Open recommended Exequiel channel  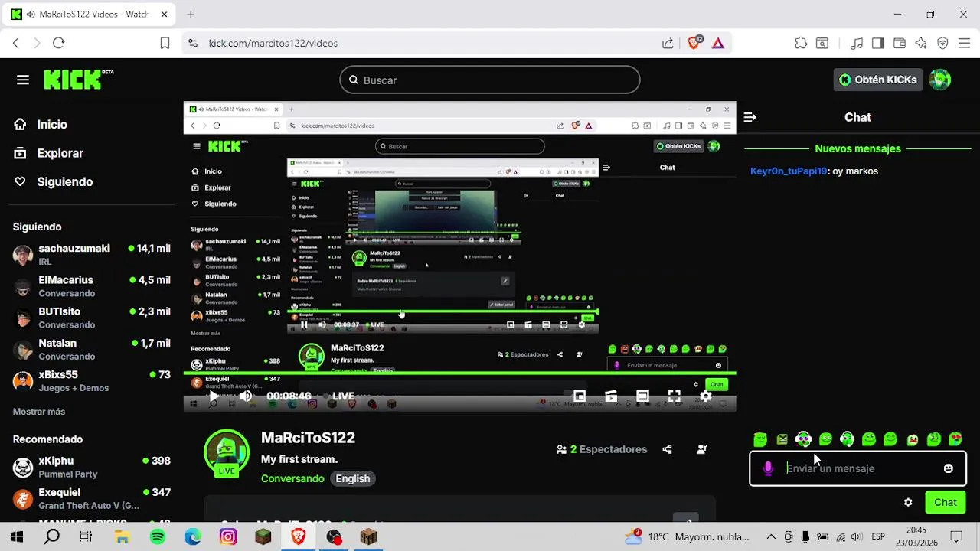coord(92,498)
